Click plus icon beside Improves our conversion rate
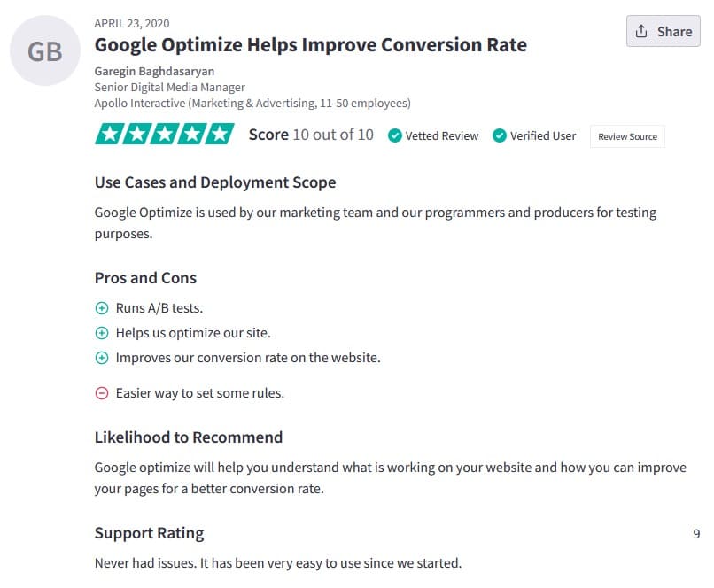Viewport: 714px width, 588px height. point(102,358)
